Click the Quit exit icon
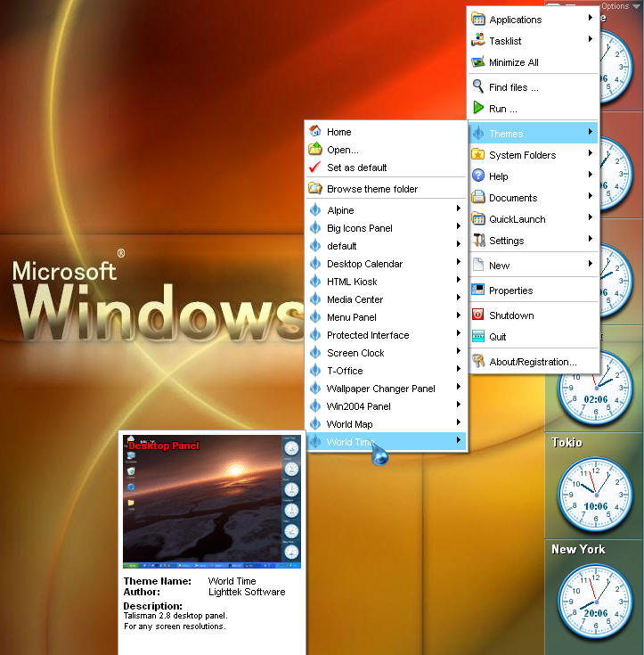 477,336
